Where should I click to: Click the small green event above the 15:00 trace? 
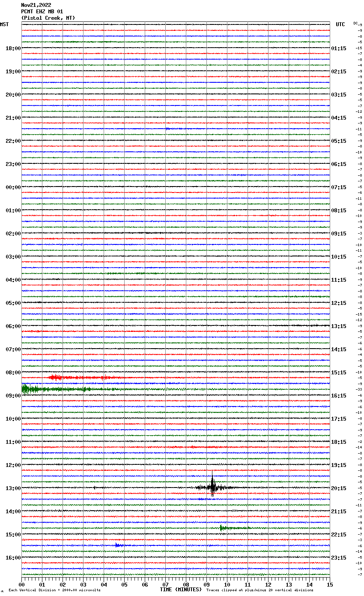tap(222, 528)
